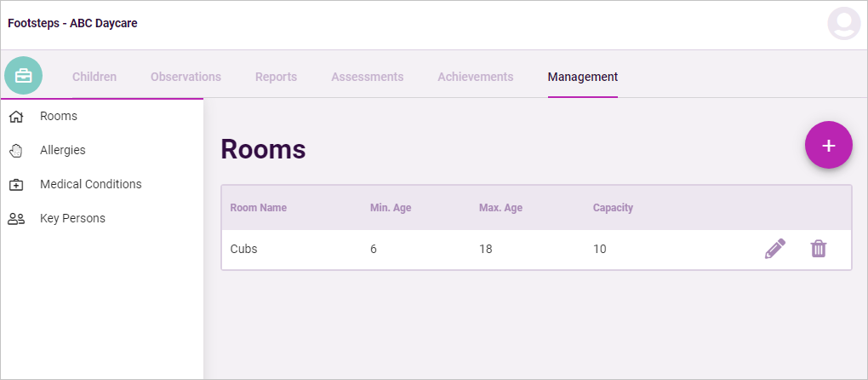Viewport: 868px width, 380px height.
Task: Open the Observations tab
Action: (186, 77)
